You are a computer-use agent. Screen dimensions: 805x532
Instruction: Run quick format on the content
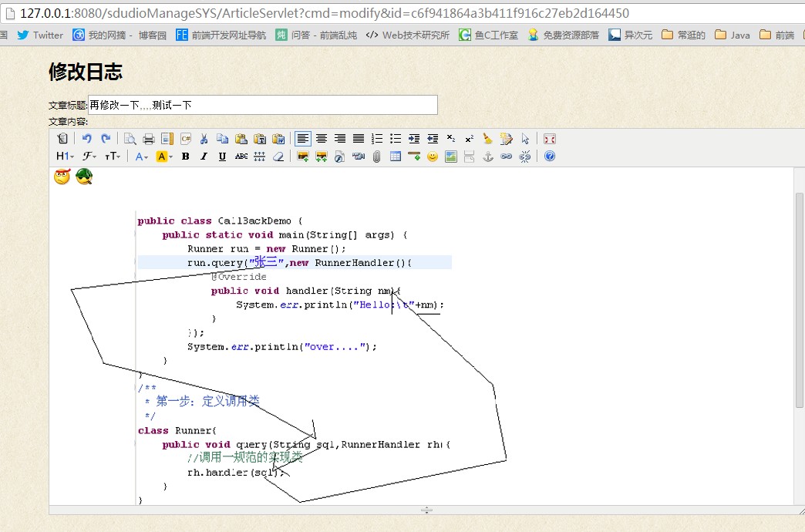(506, 139)
